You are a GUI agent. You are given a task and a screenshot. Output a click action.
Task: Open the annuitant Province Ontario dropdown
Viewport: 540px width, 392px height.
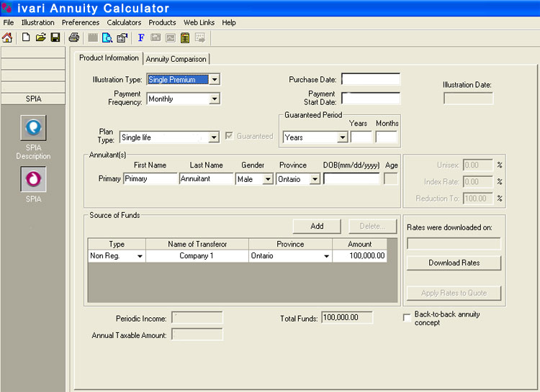coord(315,179)
